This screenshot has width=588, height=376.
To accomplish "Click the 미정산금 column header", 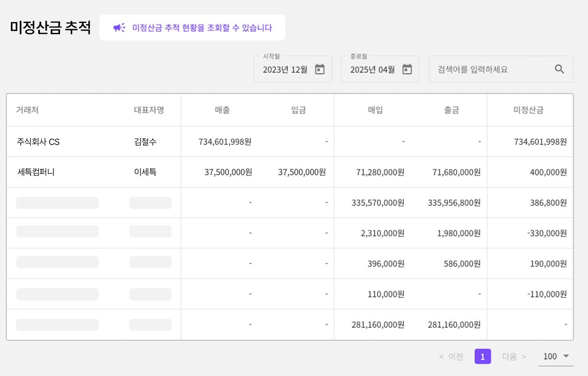I will tap(528, 110).
